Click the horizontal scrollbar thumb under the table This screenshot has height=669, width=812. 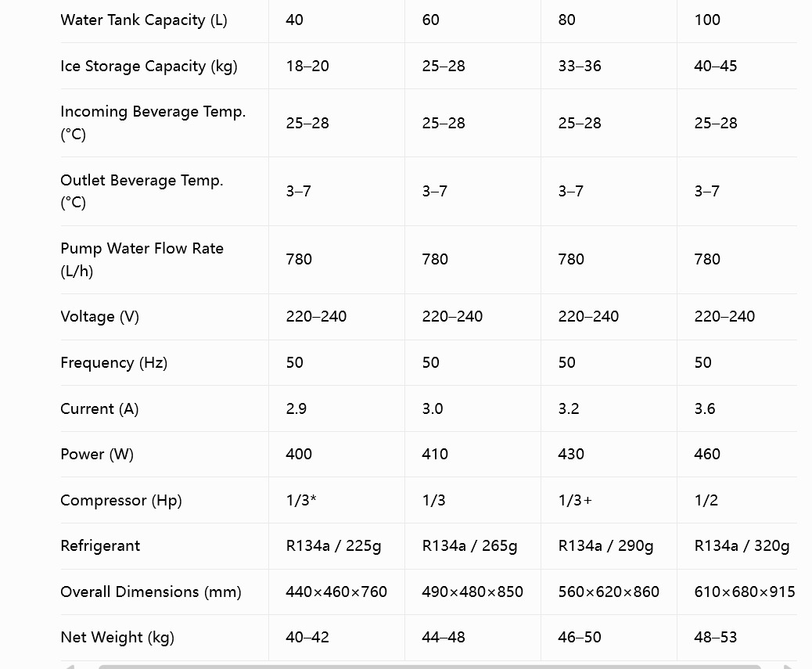coord(429,667)
